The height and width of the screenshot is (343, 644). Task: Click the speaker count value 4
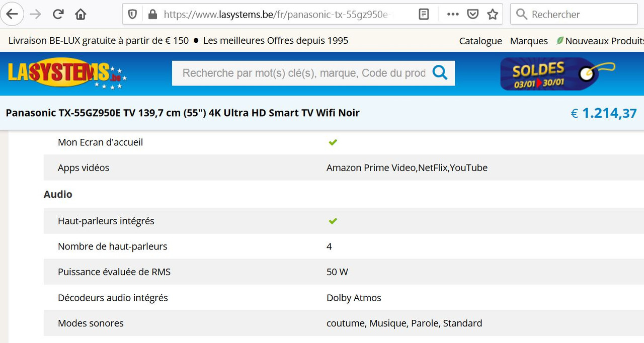click(x=329, y=246)
